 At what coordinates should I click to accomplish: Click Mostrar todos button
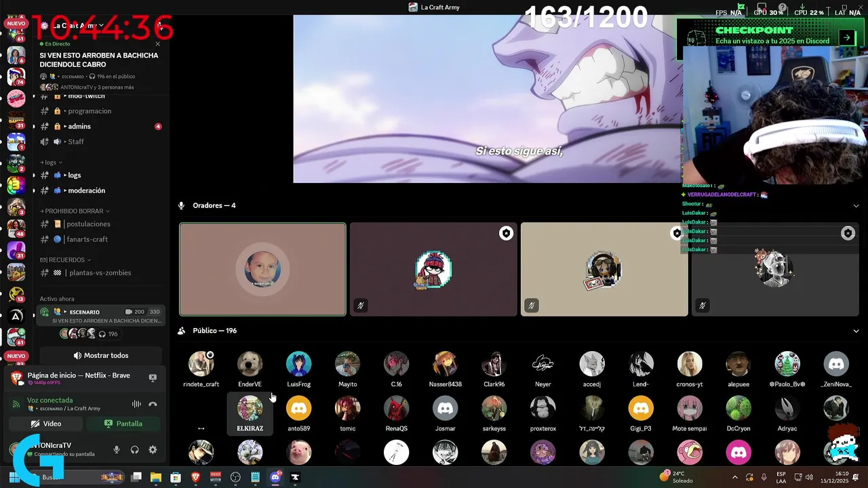coord(101,355)
